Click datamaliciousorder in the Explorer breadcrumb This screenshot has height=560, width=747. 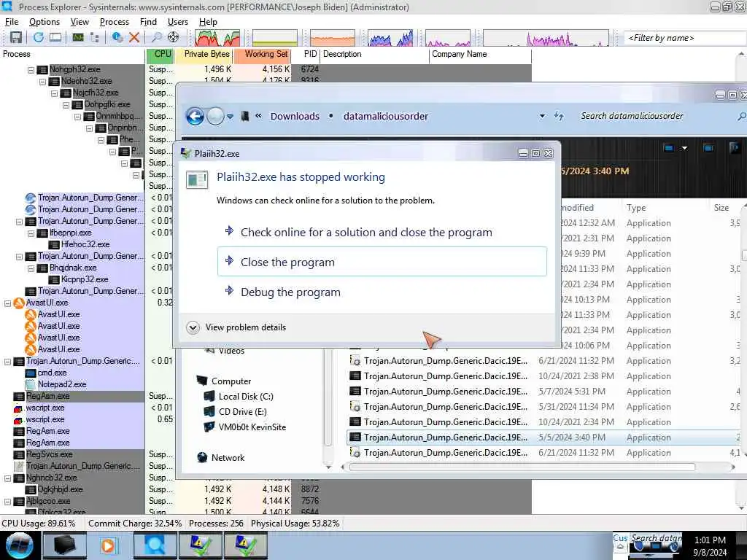click(x=386, y=116)
